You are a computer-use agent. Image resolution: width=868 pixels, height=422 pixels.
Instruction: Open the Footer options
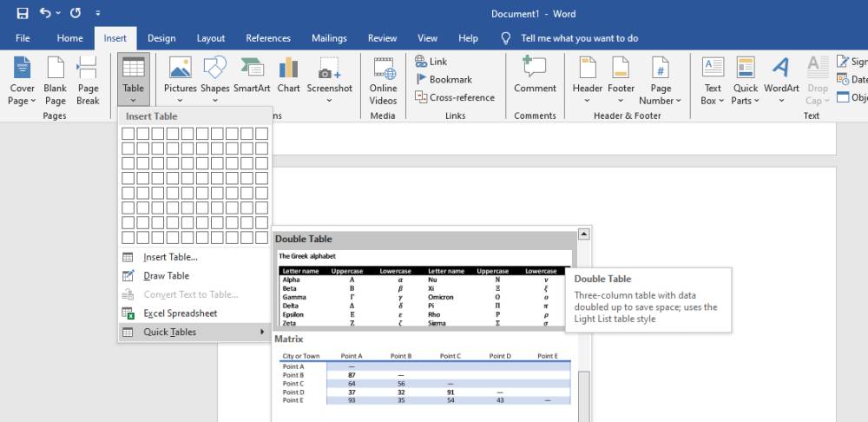click(621, 80)
